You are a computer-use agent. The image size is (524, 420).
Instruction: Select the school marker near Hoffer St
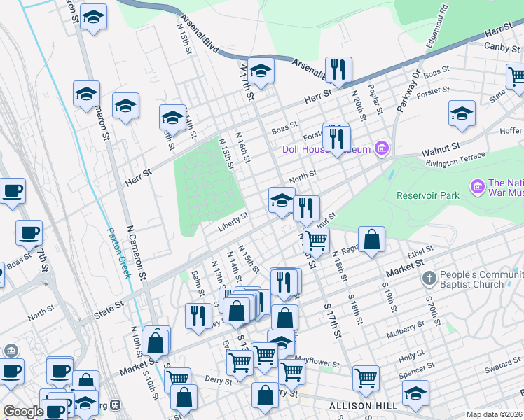pos(462,114)
